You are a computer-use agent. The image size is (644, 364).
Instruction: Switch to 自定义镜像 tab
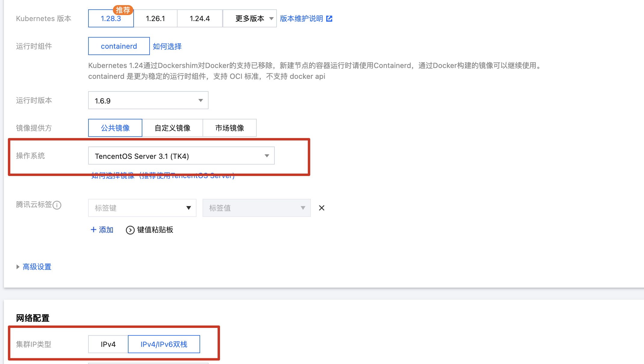[172, 128]
